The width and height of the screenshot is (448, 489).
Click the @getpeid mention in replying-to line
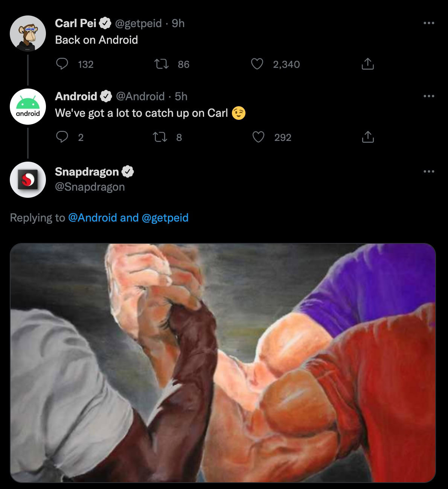coord(165,218)
